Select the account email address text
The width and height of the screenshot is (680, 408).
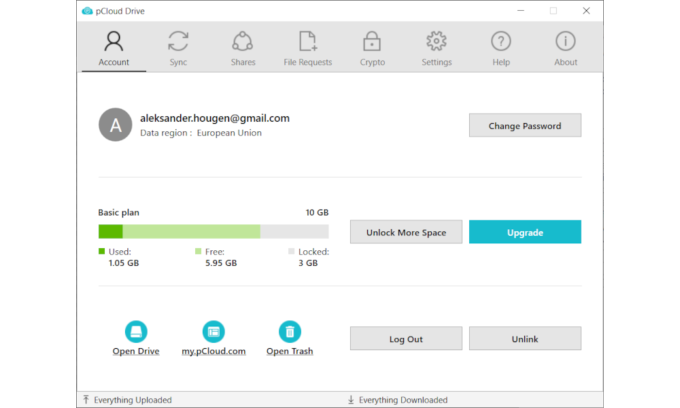pos(215,118)
